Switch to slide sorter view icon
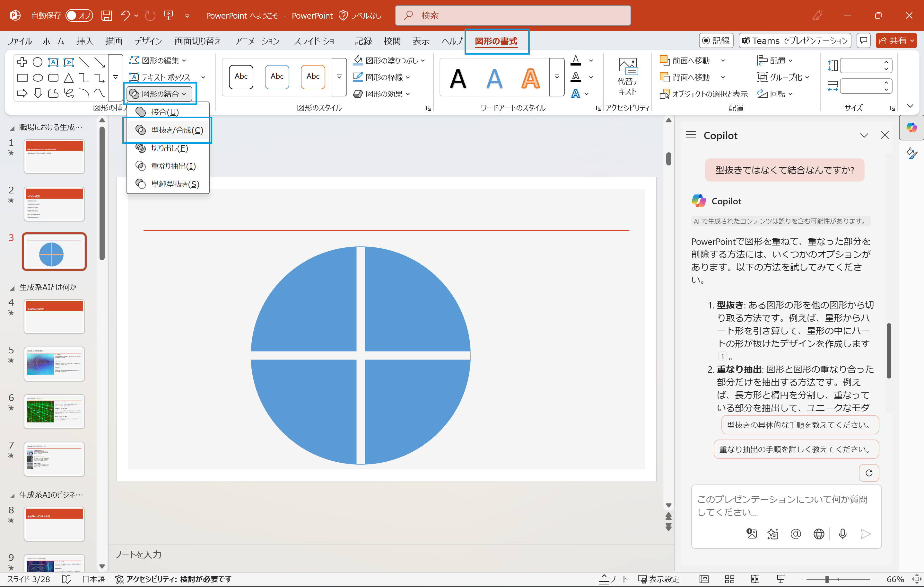The height and width of the screenshot is (587, 924). [x=729, y=579]
